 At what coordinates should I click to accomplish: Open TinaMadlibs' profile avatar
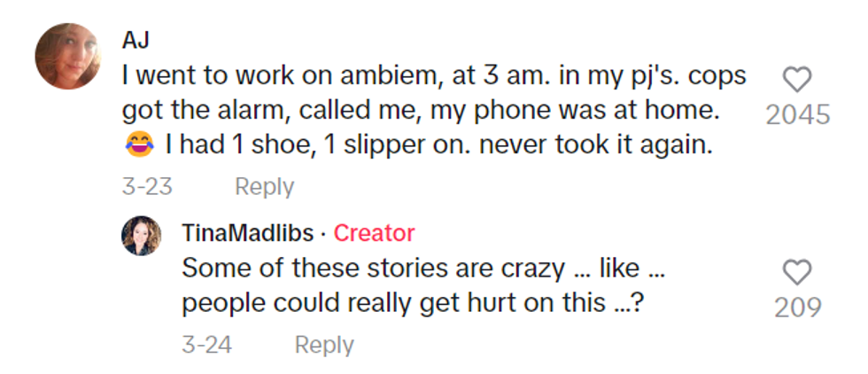142,236
